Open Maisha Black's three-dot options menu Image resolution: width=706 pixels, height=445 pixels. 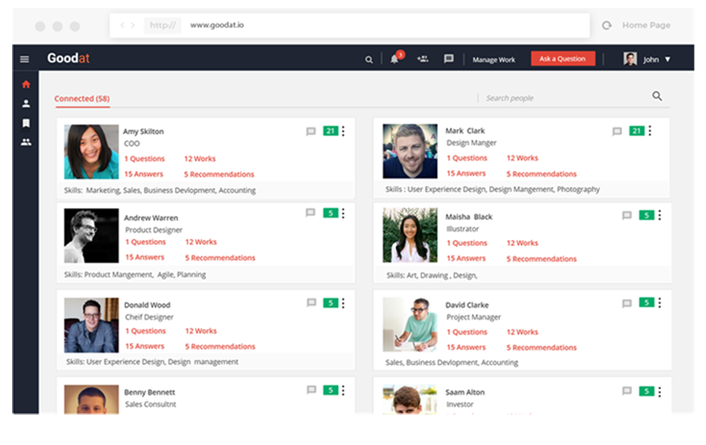(660, 215)
